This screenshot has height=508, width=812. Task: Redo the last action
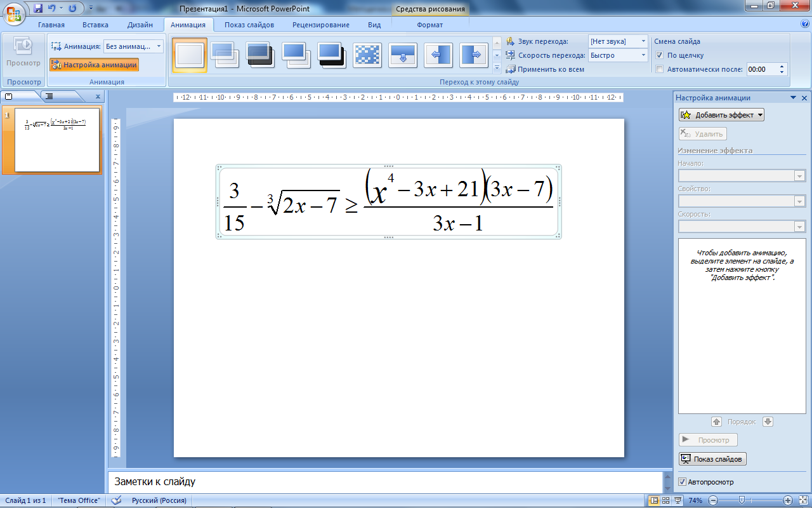[72, 8]
